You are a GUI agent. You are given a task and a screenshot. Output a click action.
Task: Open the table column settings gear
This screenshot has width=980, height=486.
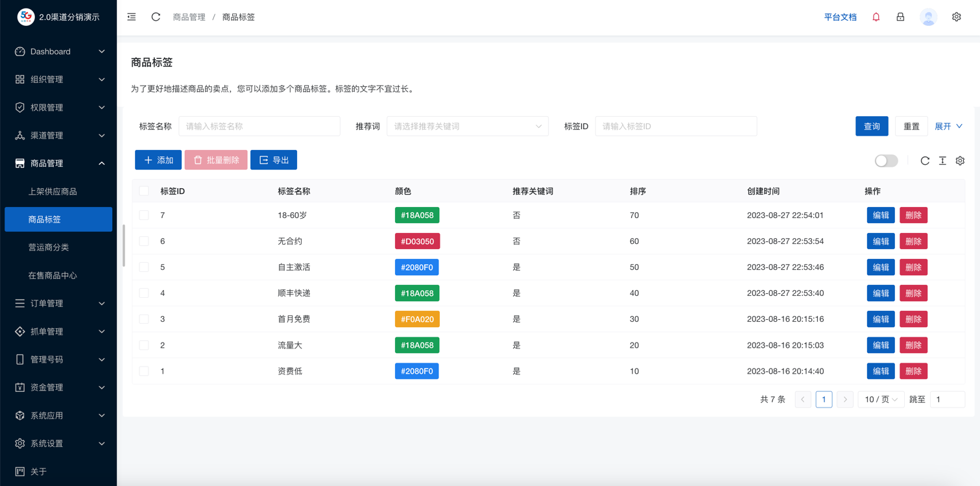click(x=960, y=160)
